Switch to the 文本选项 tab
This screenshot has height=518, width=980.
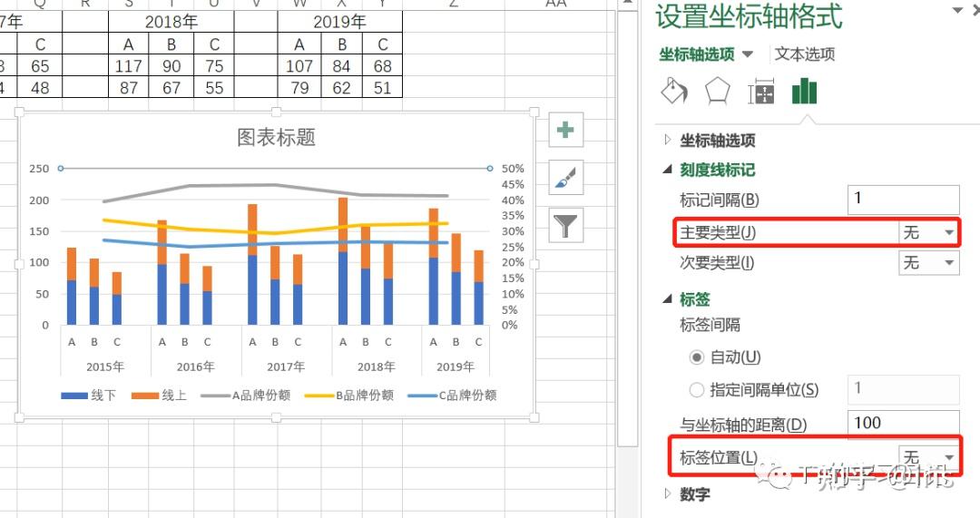(804, 54)
